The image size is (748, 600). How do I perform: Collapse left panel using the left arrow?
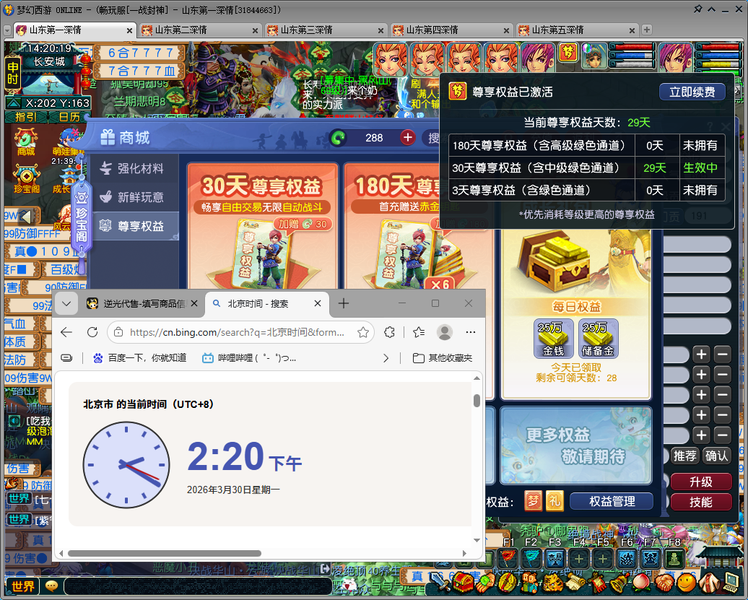point(26,217)
